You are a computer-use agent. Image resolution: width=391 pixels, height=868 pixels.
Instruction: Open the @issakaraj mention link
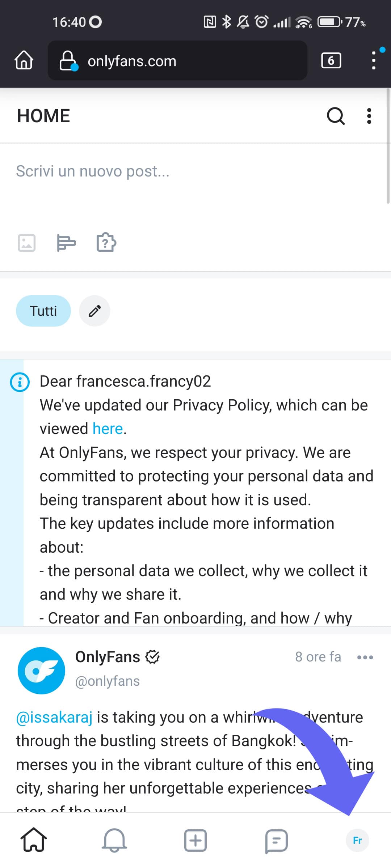(54, 717)
